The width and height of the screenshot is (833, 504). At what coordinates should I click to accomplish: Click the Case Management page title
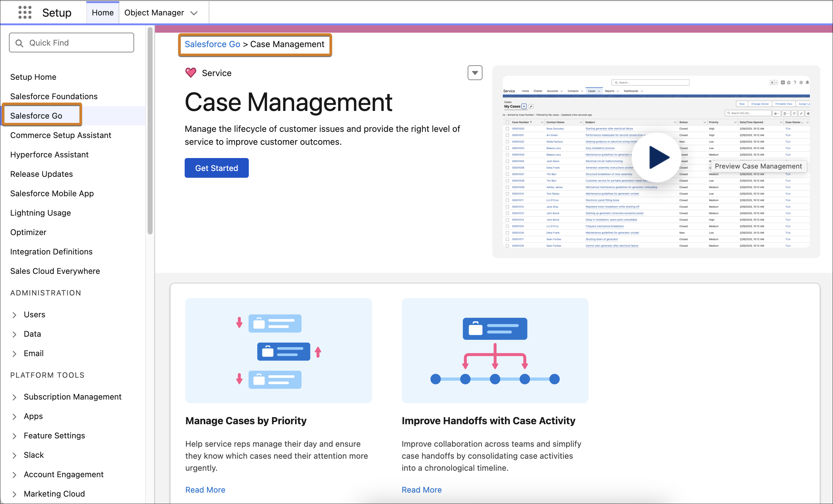click(288, 102)
